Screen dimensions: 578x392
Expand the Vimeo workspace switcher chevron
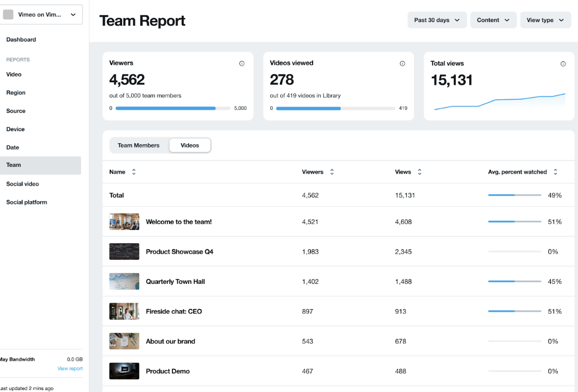pyautogui.click(x=73, y=15)
